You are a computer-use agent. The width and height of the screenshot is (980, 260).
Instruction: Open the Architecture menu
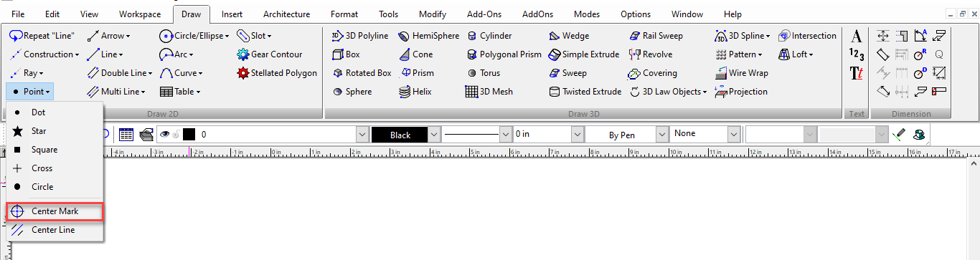(286, 14)
